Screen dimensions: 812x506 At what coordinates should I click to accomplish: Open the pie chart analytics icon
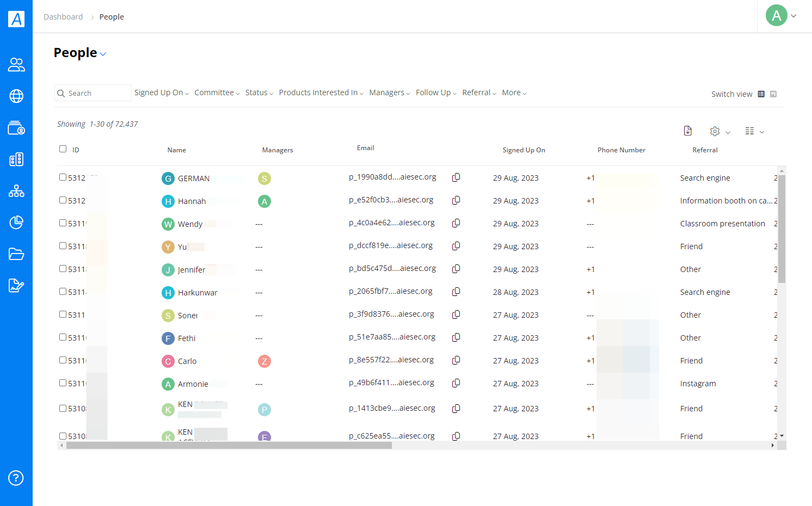[16, 223]
